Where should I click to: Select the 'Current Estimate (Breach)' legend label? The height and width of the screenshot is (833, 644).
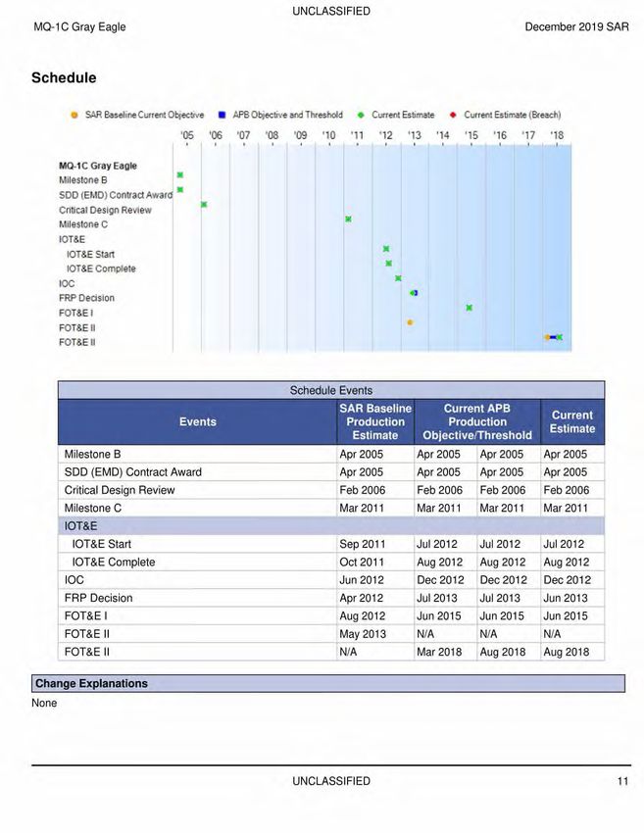click(513, 115)
